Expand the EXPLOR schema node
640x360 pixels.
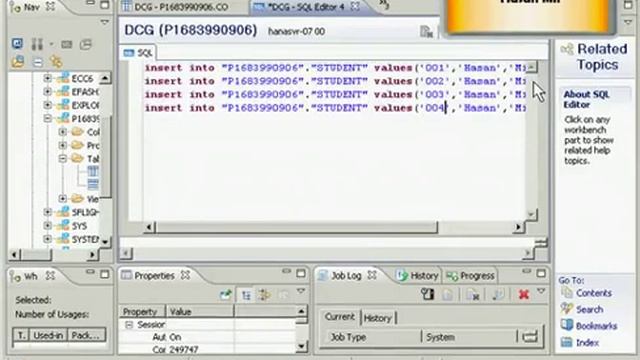pos(47,105)
